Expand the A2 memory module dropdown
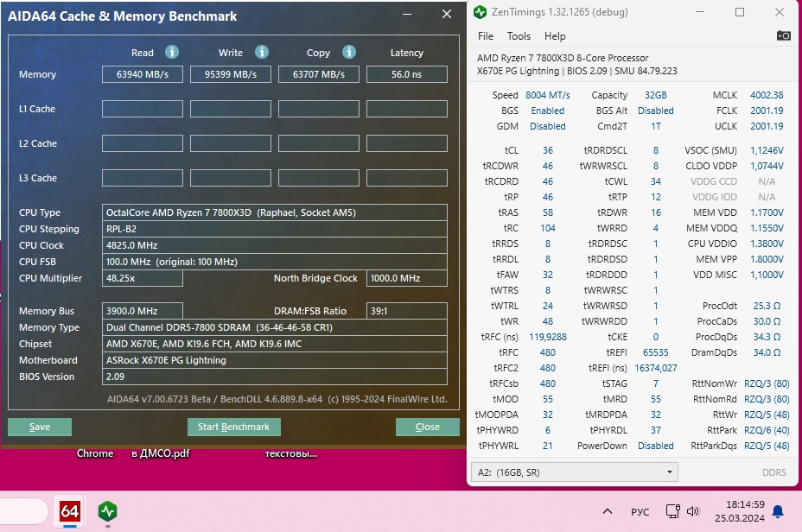802x532 pixels. [575, 472]
